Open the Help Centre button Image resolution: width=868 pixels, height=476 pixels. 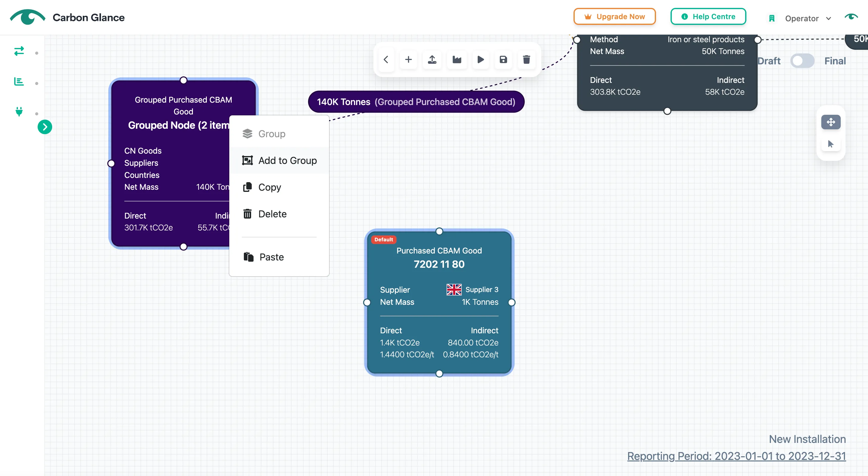pyautogui.click(x=708, y=16)
